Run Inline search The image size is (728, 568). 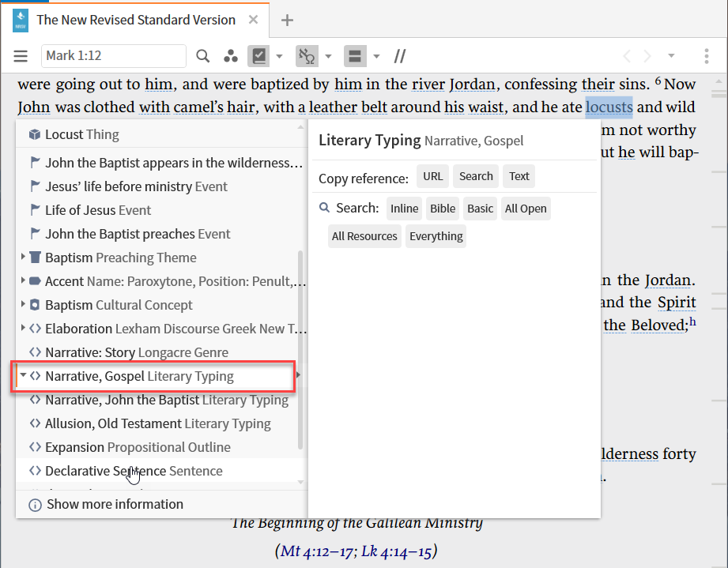point(405,209)
